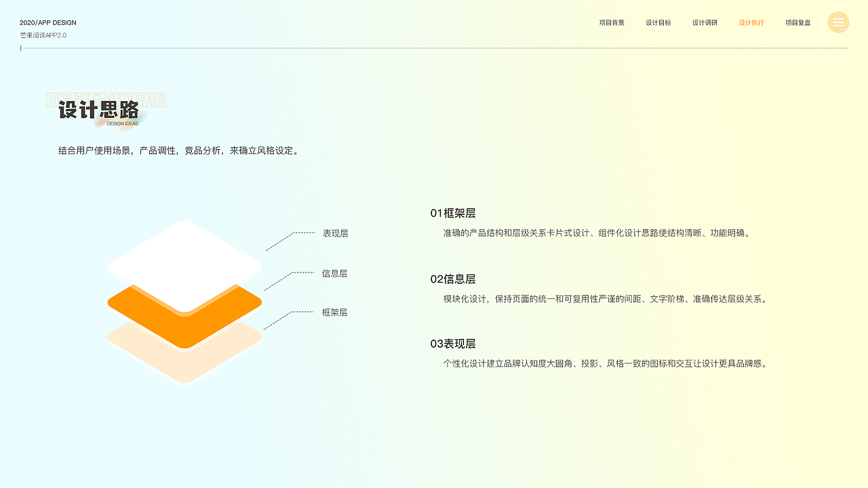Click the 2020/APP DESIGN logo text
The width and height of the screenshot is (868, 488).
pos(47,22)
